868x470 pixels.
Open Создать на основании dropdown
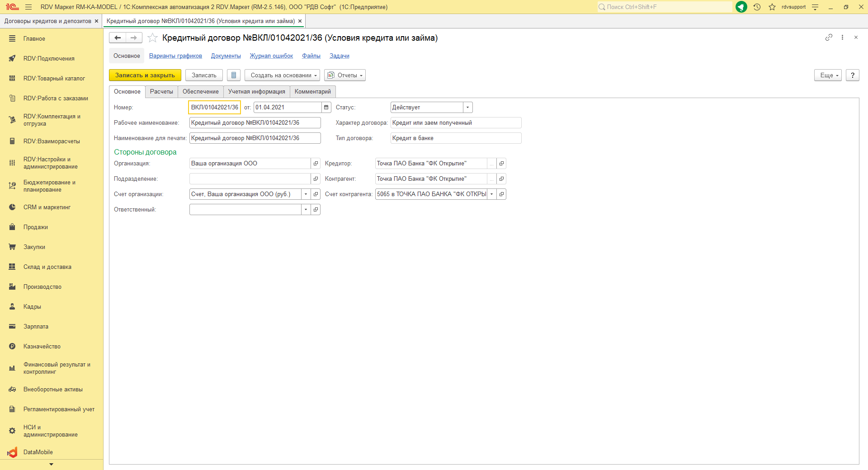pos(282,75)
